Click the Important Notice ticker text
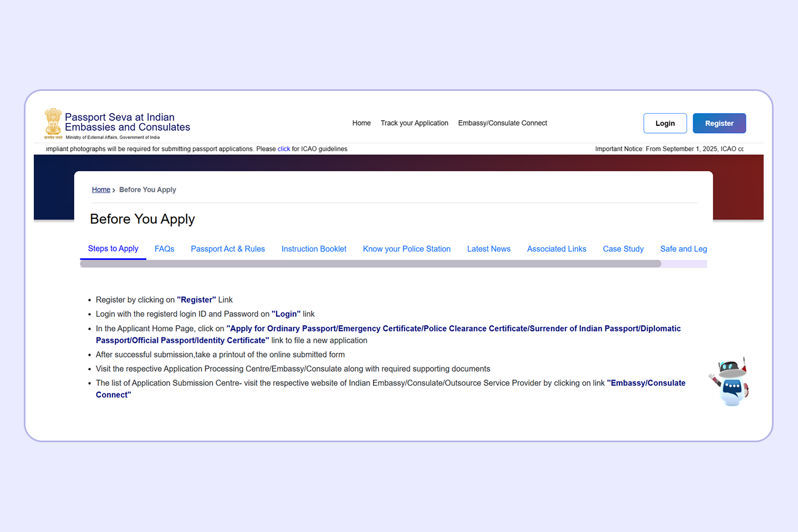The width and height of the screenshot is (798, 532). tap(669, 149)
